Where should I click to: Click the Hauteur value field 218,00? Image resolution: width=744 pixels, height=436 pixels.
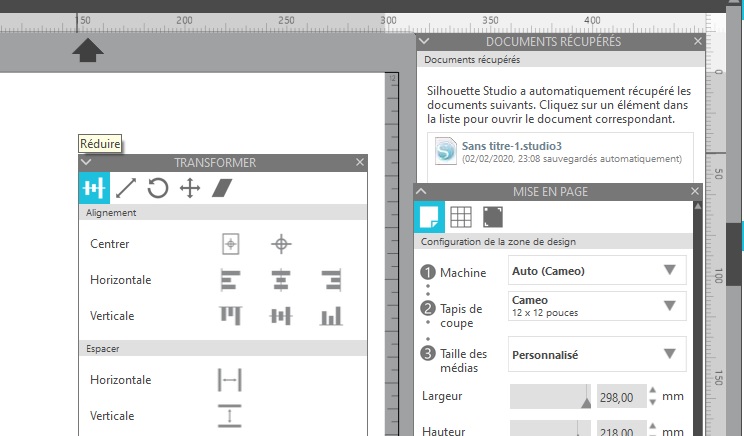pyautogui.click(x=621, y=429)
